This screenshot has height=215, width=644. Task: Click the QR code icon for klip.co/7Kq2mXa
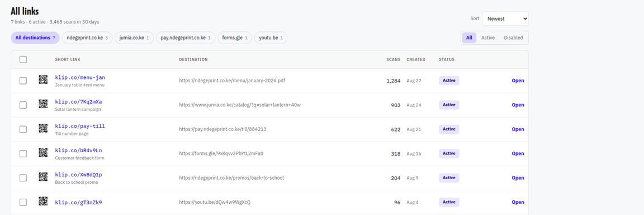(43, 104)
